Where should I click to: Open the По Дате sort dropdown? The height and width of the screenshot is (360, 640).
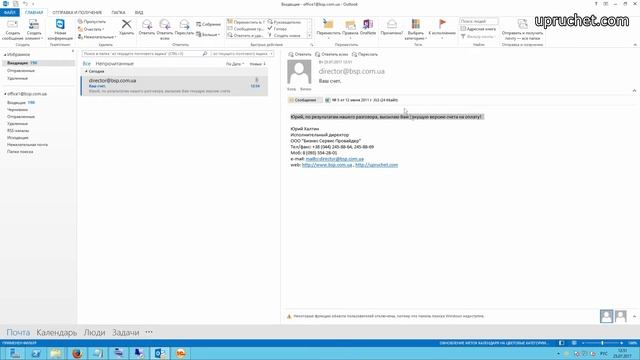click(235, 64)
